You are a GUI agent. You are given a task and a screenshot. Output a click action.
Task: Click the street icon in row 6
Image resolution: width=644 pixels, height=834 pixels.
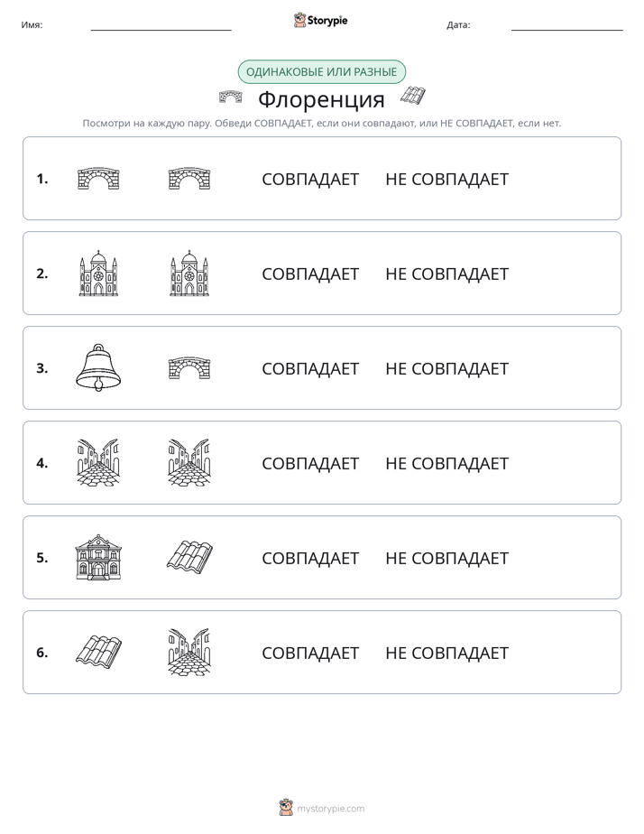tap(189, 652)
